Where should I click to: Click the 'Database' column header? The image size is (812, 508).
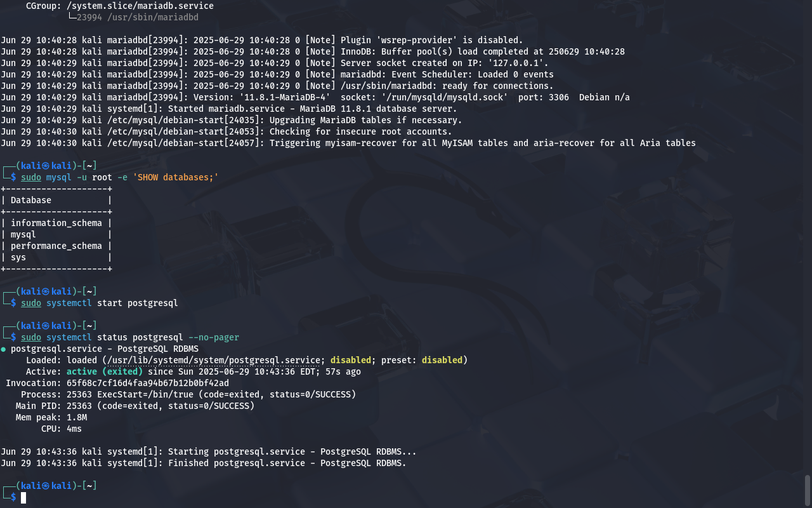tap(31, 200)
